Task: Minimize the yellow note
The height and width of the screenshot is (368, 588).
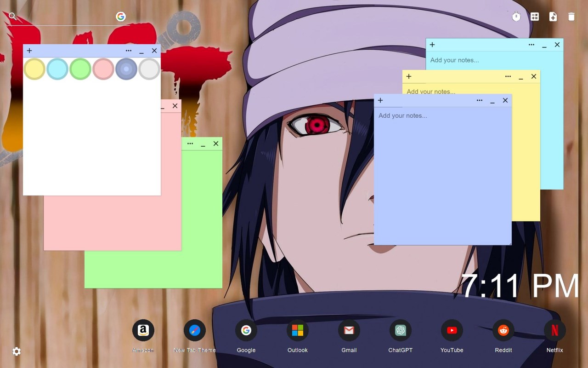Action: pos(521,77)
